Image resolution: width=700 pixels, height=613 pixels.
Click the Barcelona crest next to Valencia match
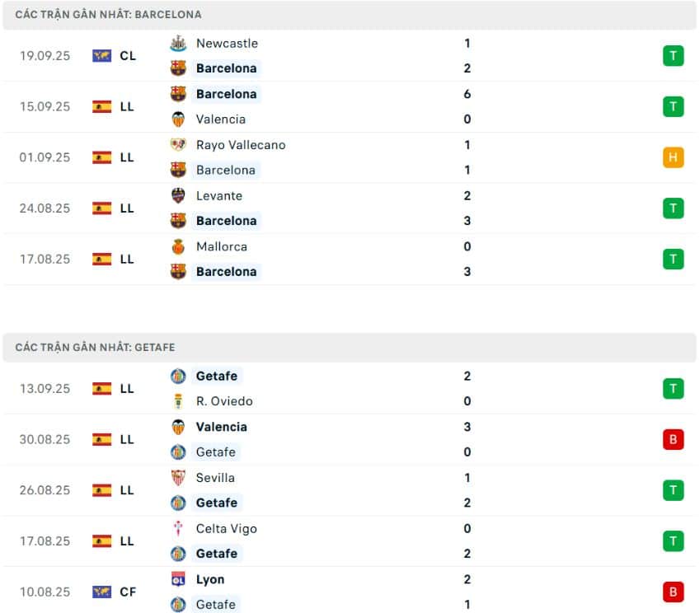pyautogui.click(x=177, y=94)
